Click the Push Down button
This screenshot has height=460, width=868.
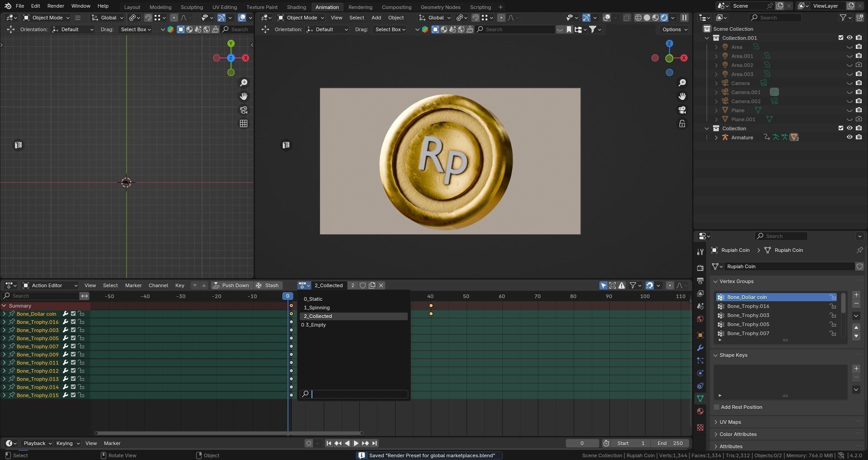pyautogui.click(x=231, y=285)
